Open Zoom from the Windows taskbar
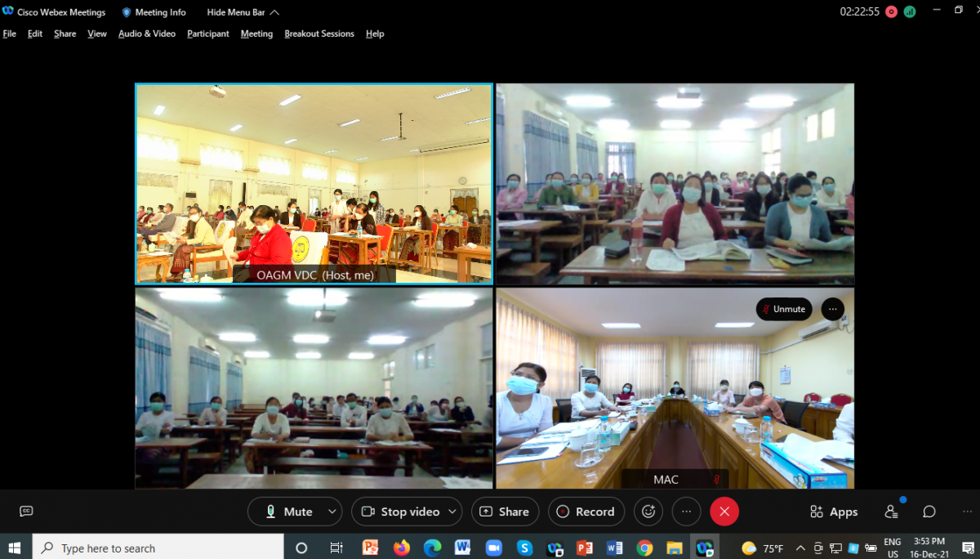Screen dimensions: 980x559 coord(493,548)
